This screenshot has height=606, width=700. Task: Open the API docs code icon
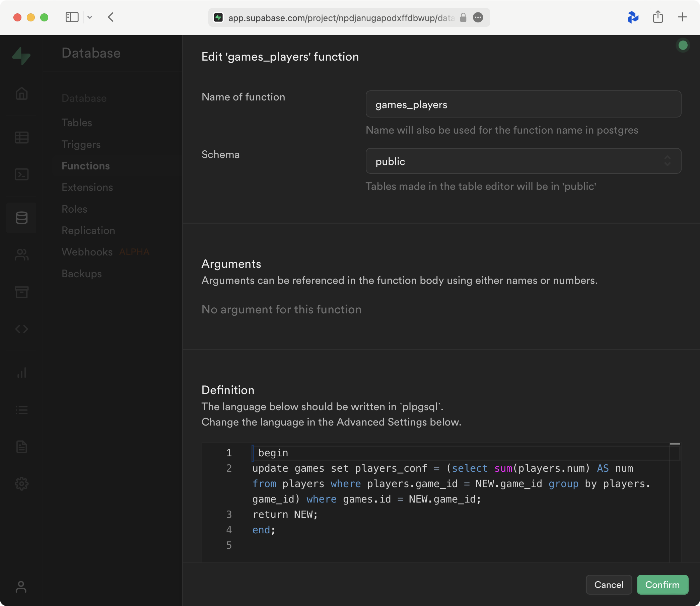click(21, 329)
